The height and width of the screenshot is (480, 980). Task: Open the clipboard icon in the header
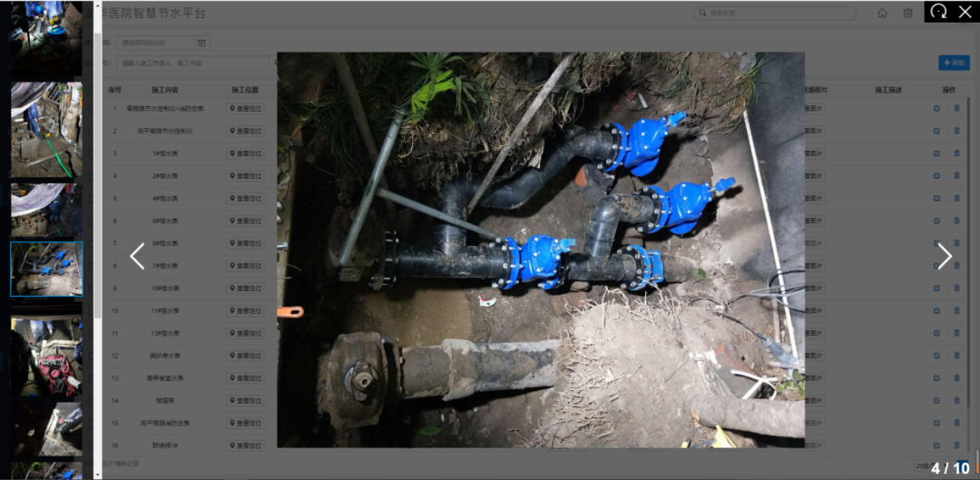click(908, 13)
